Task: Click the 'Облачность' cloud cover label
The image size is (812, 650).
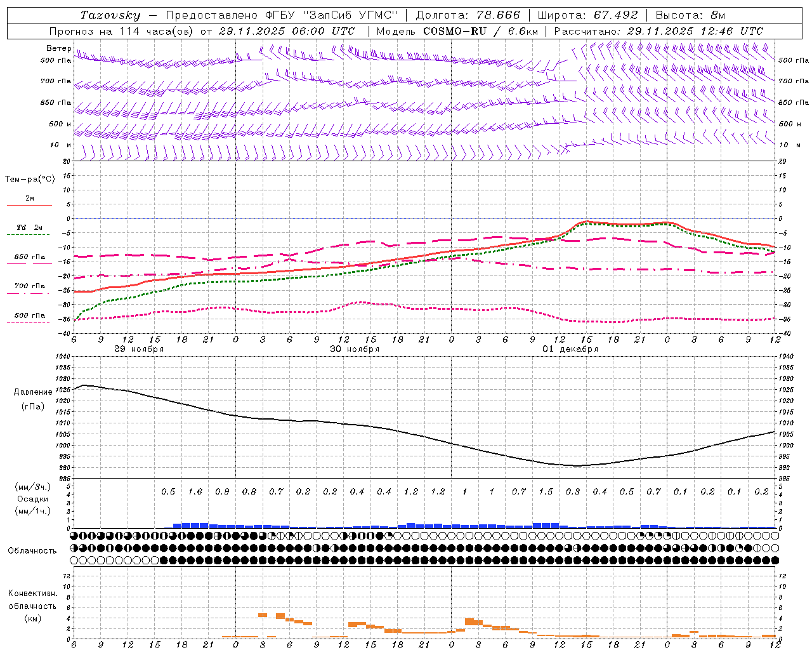Action: coord(32,550)
